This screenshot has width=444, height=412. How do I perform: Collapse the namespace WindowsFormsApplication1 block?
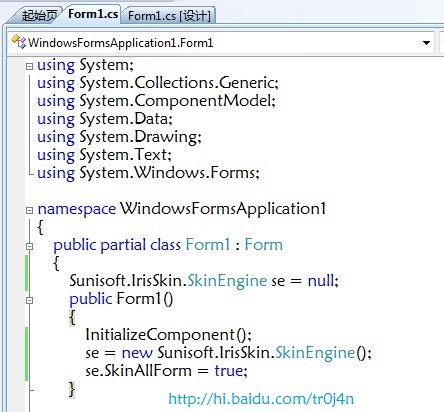pyautogui.click(x=30, y=210)
